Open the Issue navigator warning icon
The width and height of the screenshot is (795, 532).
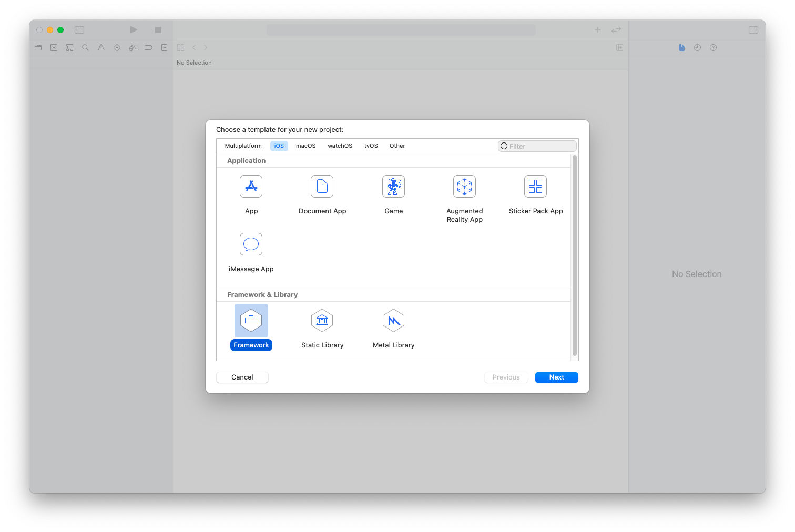click(101, 47)
